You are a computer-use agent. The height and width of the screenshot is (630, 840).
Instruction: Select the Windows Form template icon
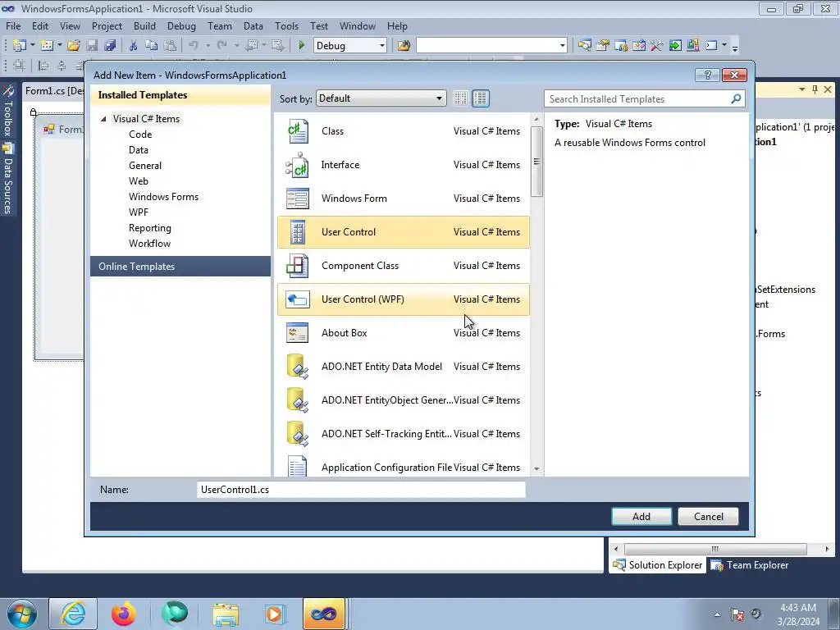pos(297,199)
